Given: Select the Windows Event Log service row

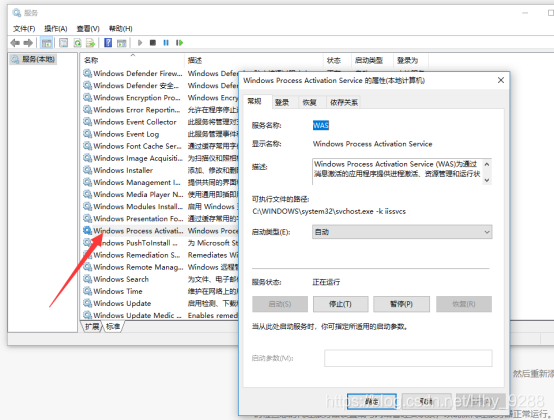Looking at the screenshot, I should click(160, 134).
